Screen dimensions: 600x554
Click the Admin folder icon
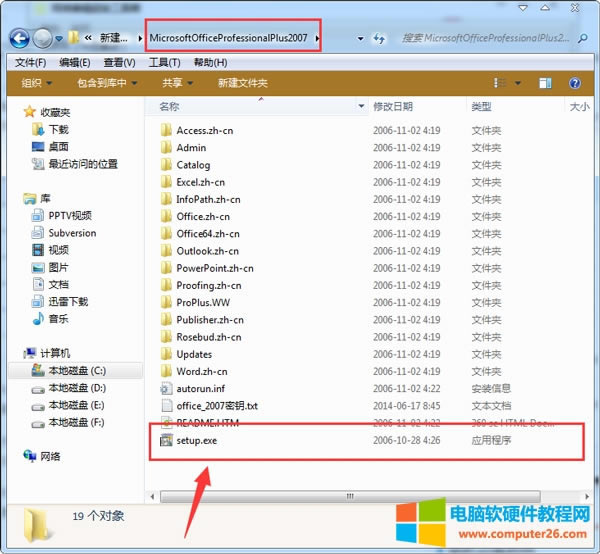[166, 147]
